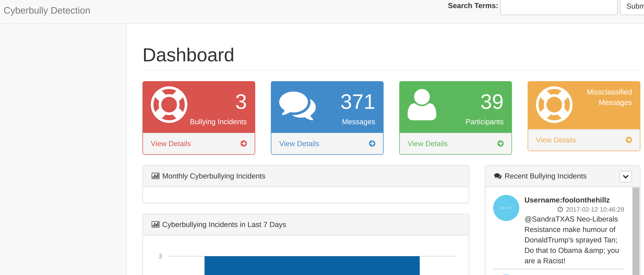Open View Details for Bullying Incidents
Image resolution: width=644 pixels, height=275 pixels.
click(x=171, y=144)
